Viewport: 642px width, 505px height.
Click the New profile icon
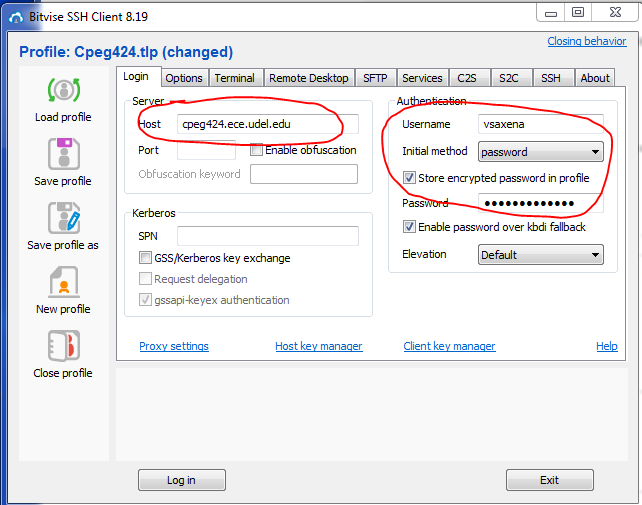[x=64, y=282]
